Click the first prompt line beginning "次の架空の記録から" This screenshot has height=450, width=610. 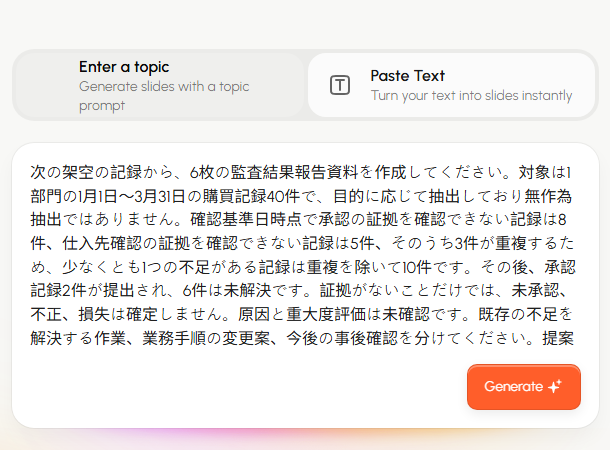[301, 172]
